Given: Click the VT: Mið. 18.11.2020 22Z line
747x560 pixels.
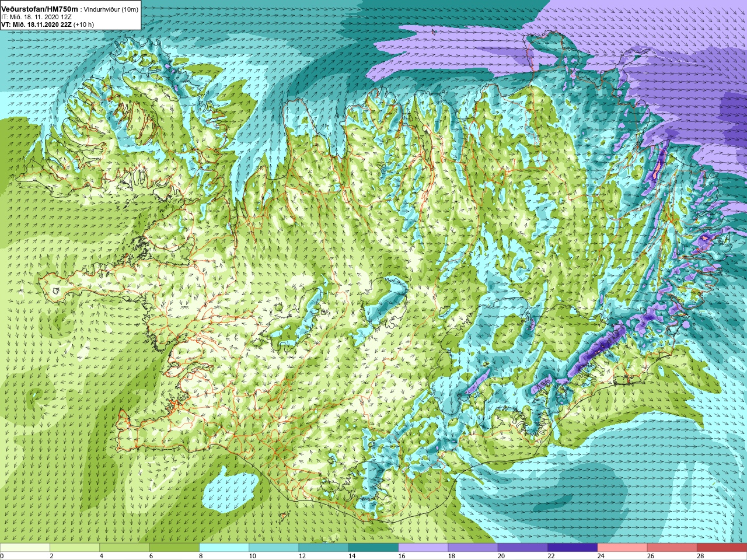Looking at the screenshot, I should tap(36, 24).
